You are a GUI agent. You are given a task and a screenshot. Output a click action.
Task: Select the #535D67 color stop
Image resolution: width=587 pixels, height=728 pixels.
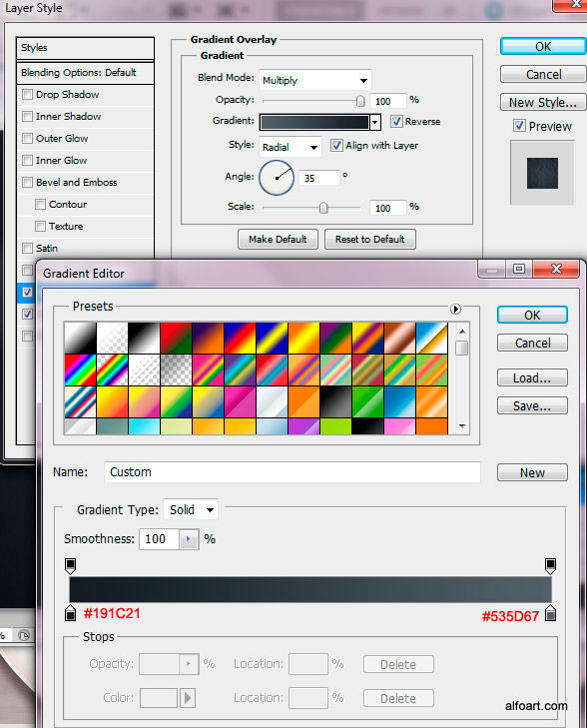click(550, 613)
